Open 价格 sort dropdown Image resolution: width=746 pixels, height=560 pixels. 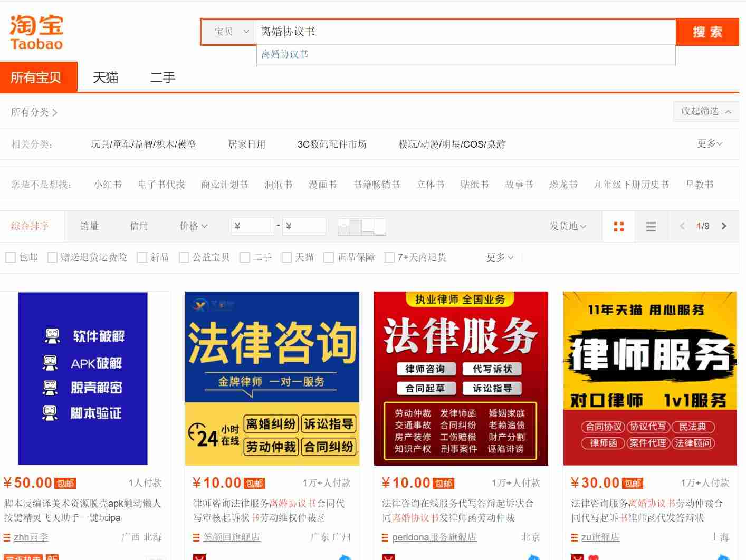194,226
